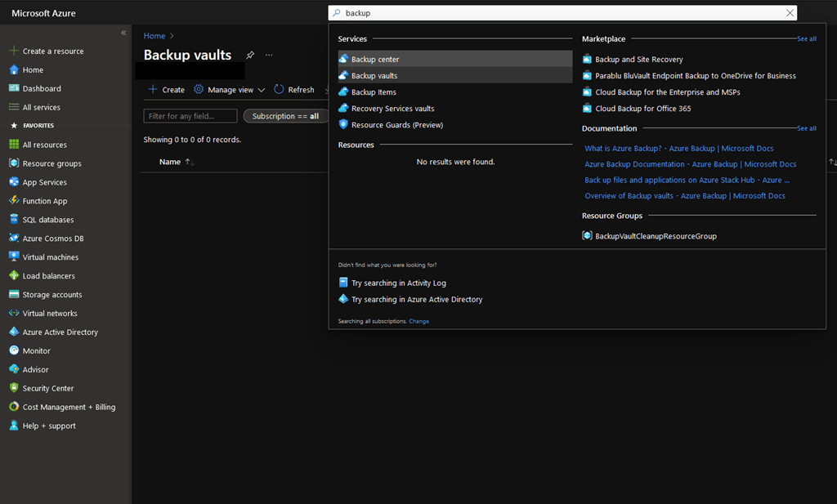Open Virtual networks icon

[14, 313]
